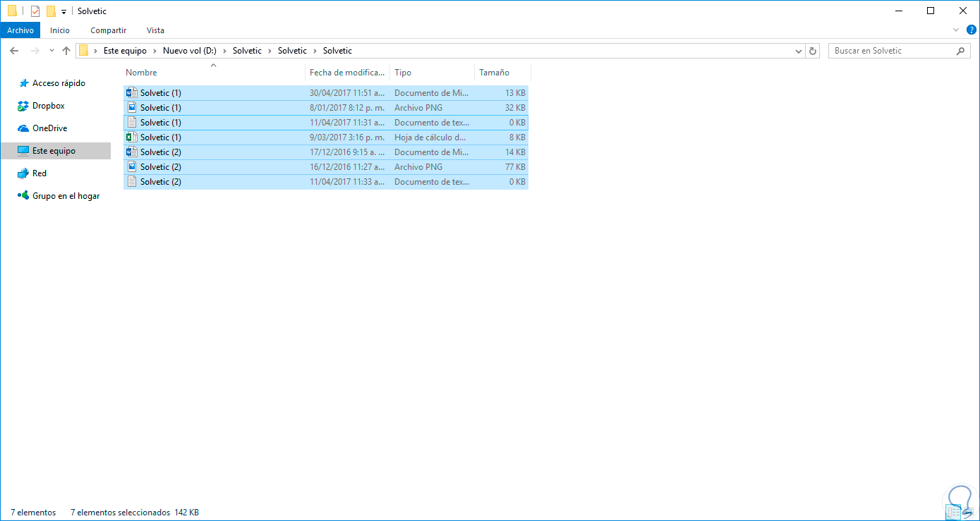Click the Properties icon in the title bar
The height and width of the screenshot is (521, 980).
pos(35,11)
